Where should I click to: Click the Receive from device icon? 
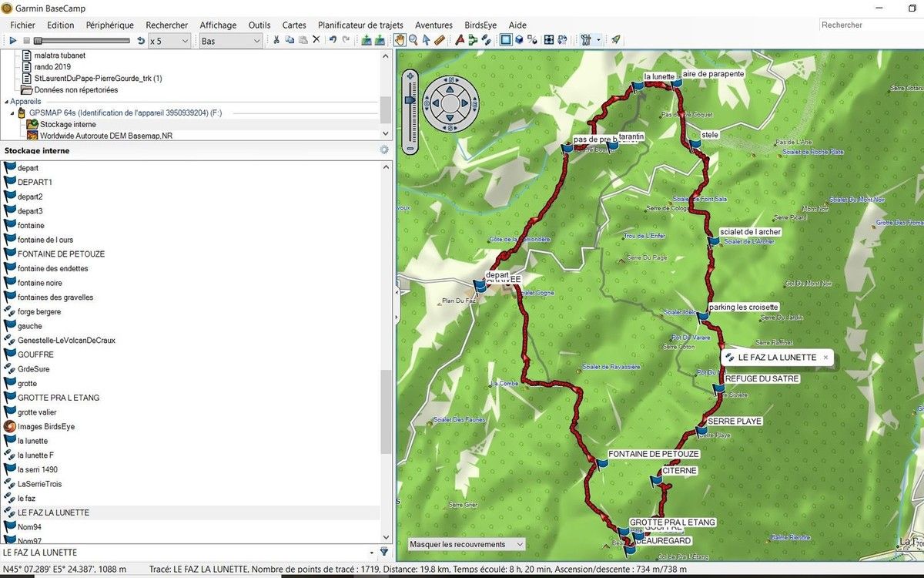coord(380,40)
